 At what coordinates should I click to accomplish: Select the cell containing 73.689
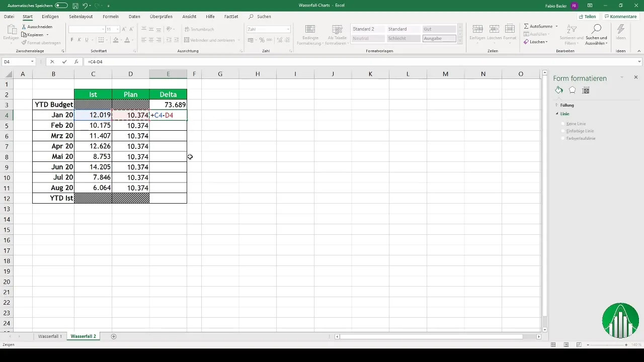click(168, 105)
